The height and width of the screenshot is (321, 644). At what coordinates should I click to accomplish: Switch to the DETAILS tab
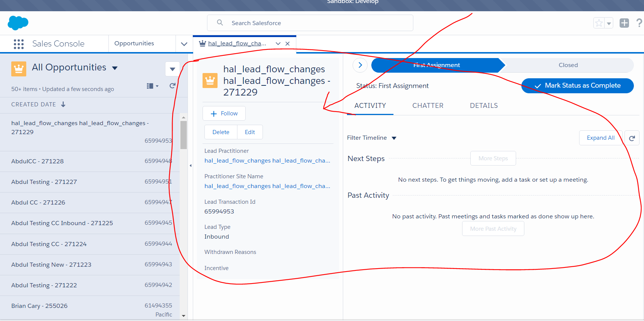[484, 106]
